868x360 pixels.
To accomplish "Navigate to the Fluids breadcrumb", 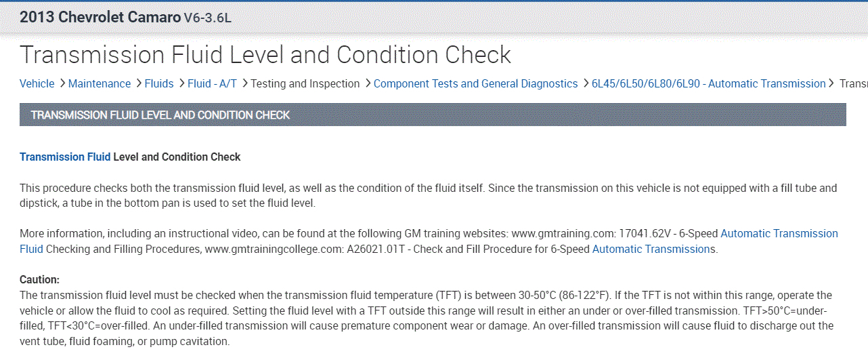I will (x=159, y=84).
